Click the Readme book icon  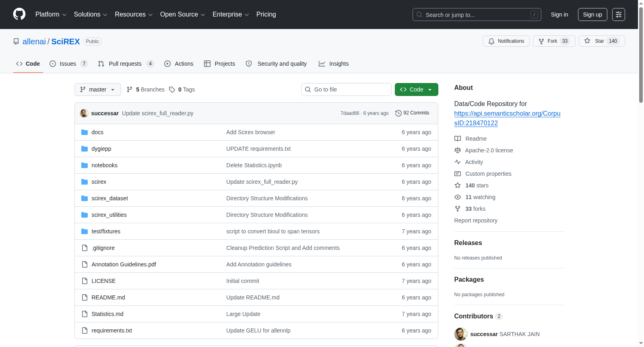(x=458, y=139)
